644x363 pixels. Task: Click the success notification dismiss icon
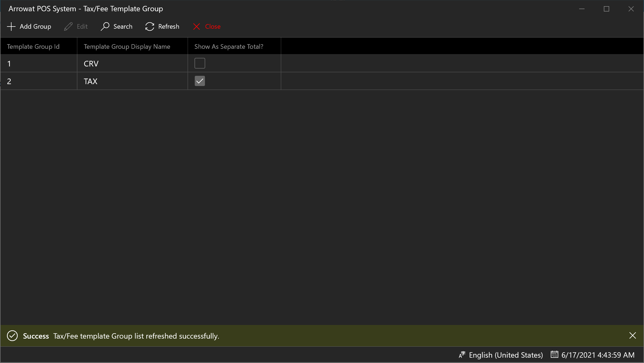coord(632,335)
